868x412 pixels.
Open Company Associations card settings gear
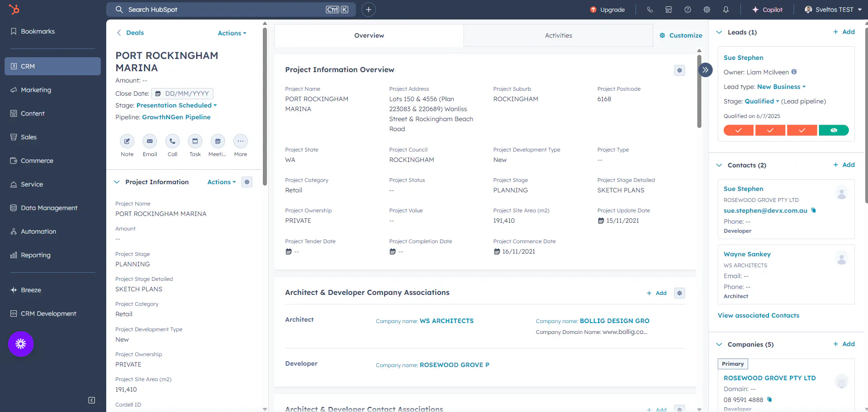point(680,293)
